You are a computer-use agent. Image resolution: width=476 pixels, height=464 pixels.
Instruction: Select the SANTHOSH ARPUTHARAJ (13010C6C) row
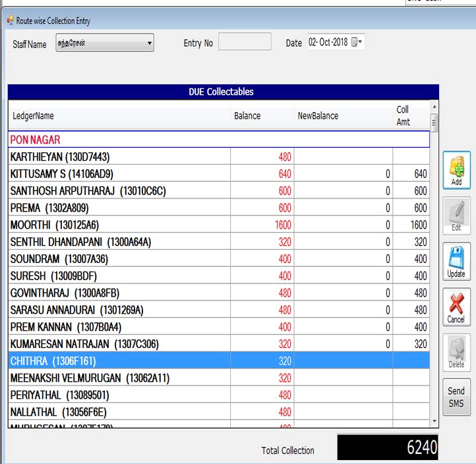[x=219, y=190]
